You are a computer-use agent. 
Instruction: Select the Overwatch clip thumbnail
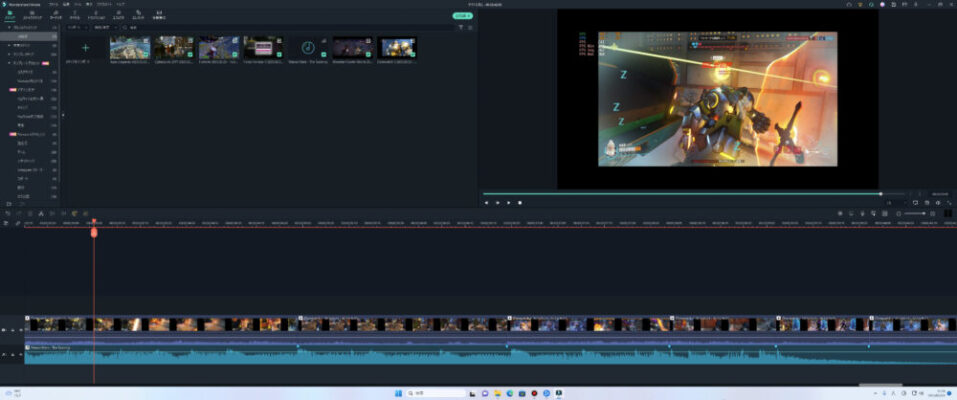click(397, 48)
